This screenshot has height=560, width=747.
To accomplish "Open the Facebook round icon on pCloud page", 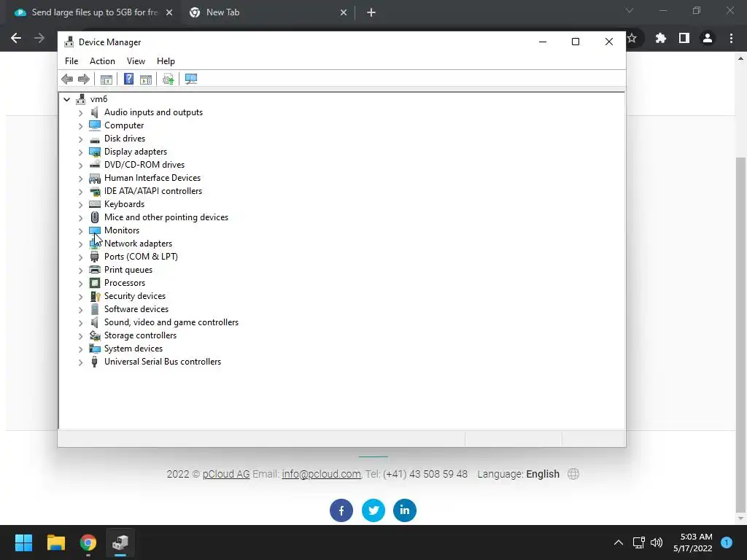I will point(341,510).
